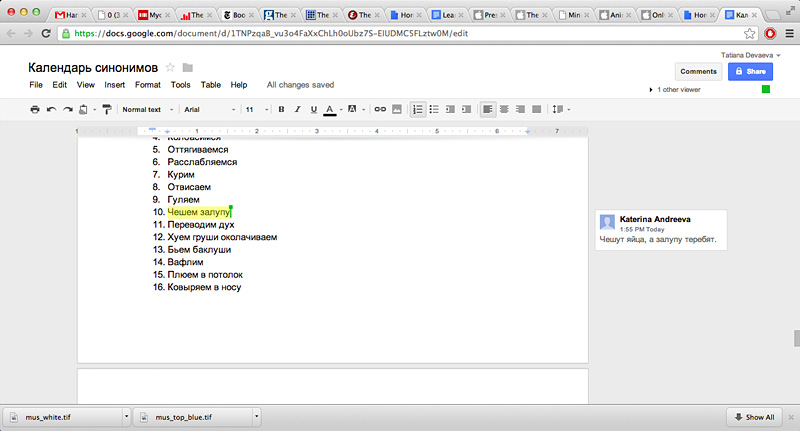Toggle Bold formatting

(281, 109)
